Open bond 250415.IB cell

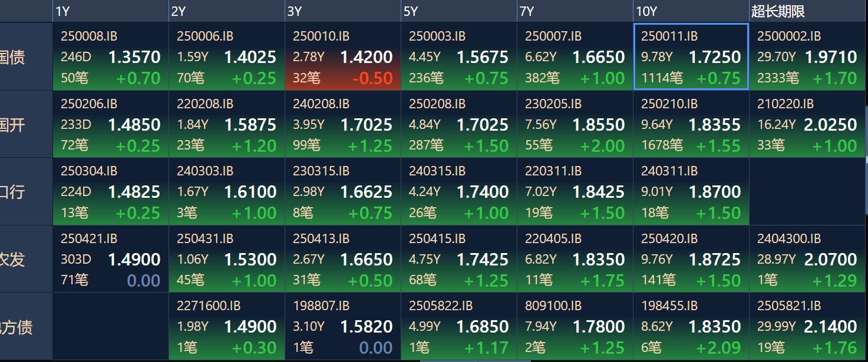[x=459, y=259]
